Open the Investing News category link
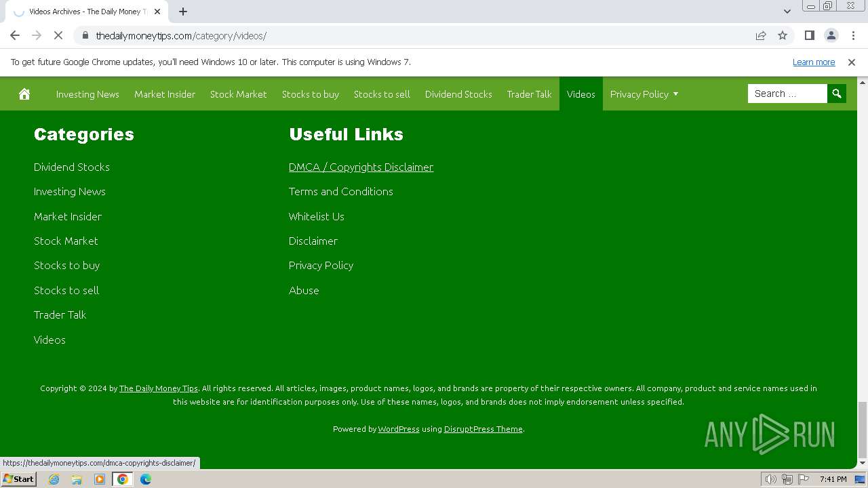The height and width of the screenshot is (488, 868). coord(70,191)
